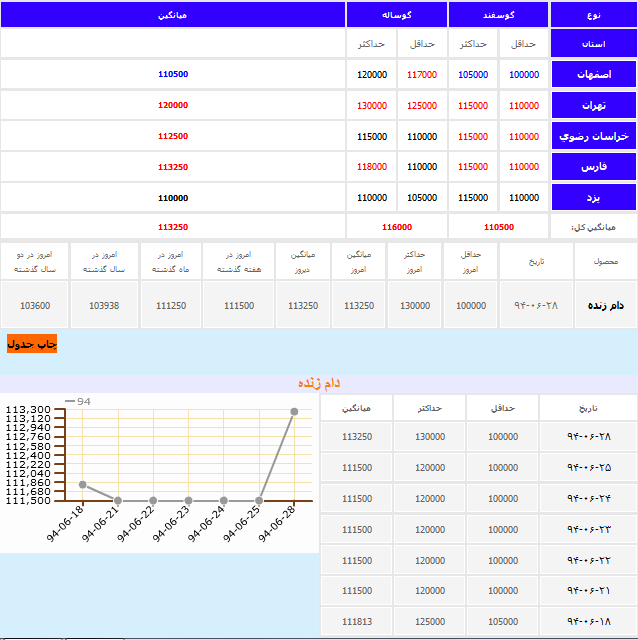Click the x-axis label 94-06-22
Screen dimensions: 638x640
(x=136, y=524)
